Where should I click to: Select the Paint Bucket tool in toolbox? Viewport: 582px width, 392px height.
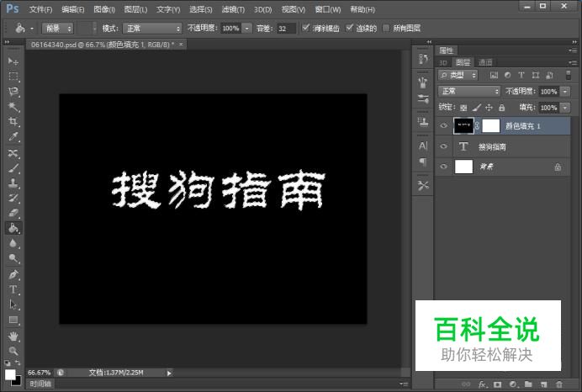[13, 228]
